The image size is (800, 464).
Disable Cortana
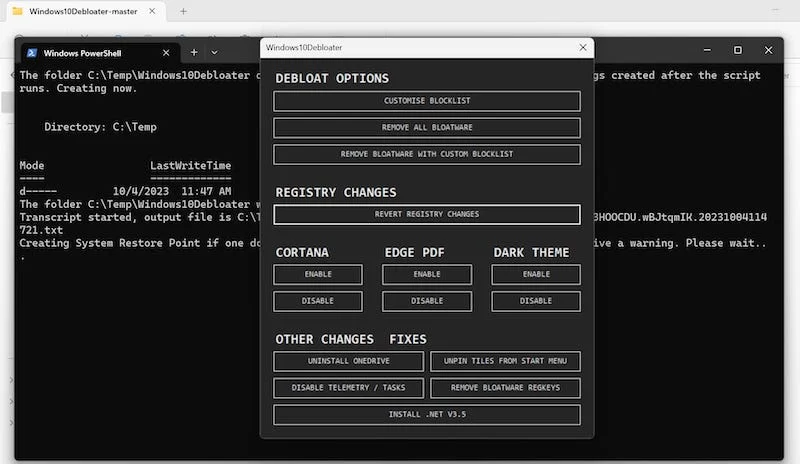(318, 301)
